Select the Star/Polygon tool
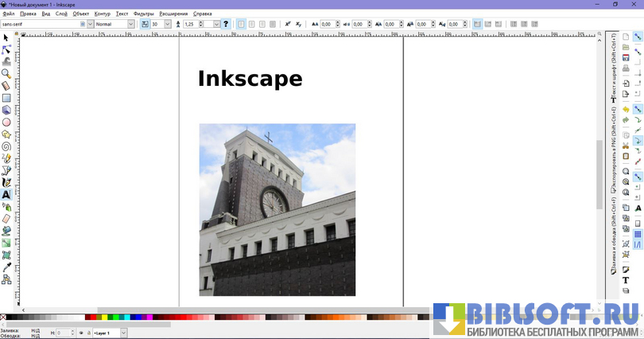 click(x=6, y=134)
